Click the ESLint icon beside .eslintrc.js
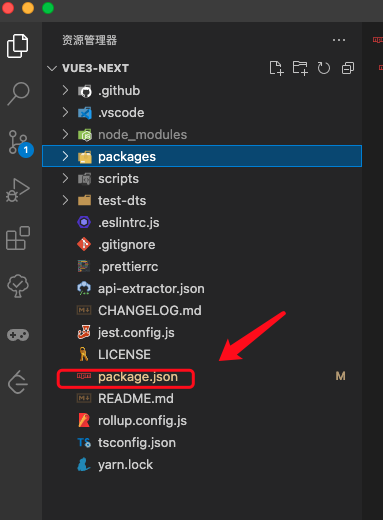 pos(84,222)
